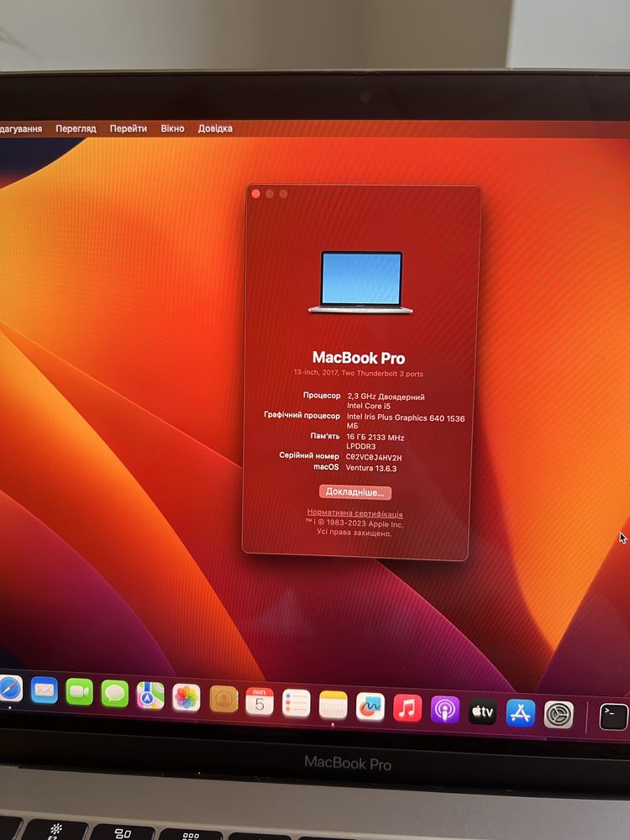
Task: Open the Перегляд menu
Action: pos(76,129)
